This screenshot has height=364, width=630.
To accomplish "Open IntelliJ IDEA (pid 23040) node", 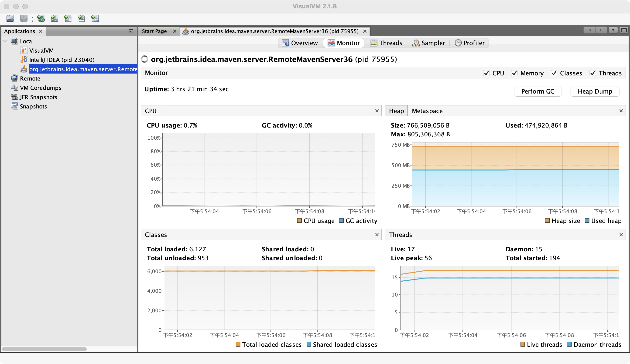I will (62, 60).
